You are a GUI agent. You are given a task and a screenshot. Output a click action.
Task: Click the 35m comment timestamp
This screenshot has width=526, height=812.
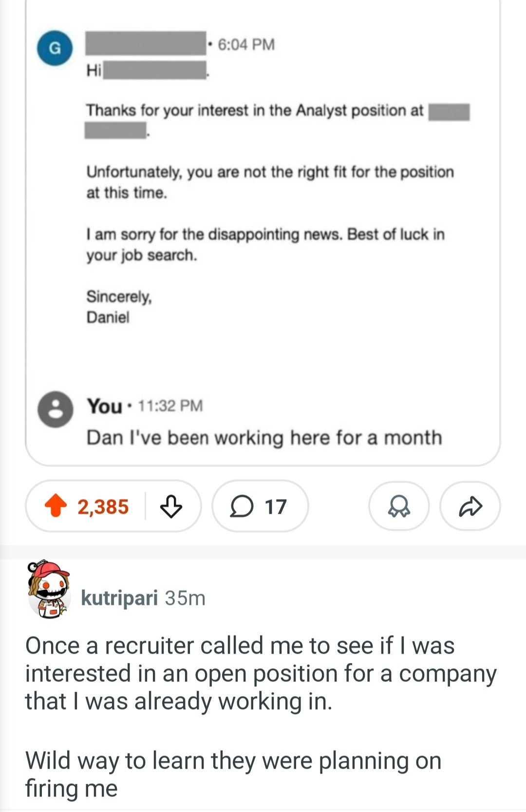[x=185, y=598]
